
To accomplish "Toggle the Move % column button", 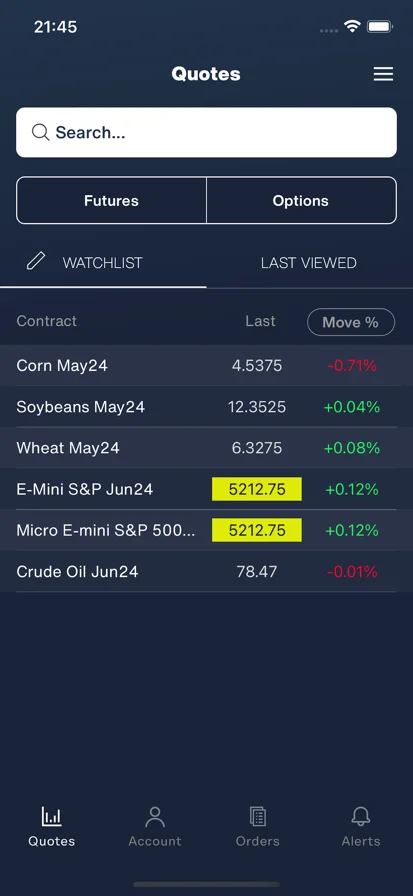I will pos(351,322).
